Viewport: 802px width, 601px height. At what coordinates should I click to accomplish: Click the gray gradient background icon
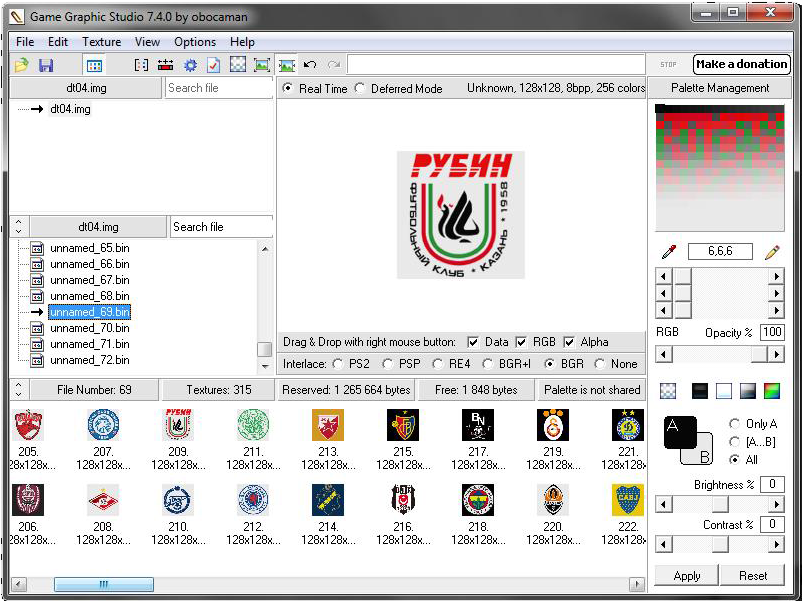747,391
